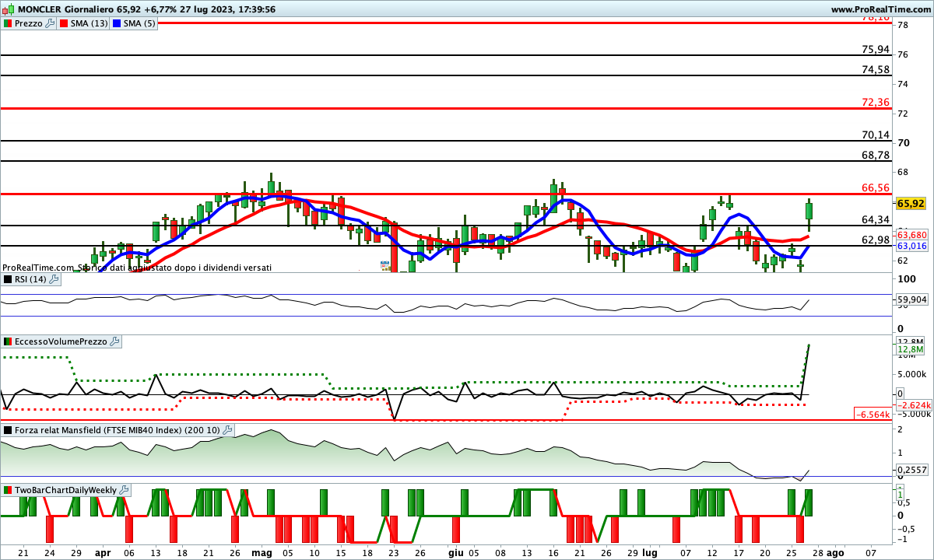934x560 pixels.
Task: Click the indicator icon beside EccessoVolumePrezzo
Action: pos(8,341)
